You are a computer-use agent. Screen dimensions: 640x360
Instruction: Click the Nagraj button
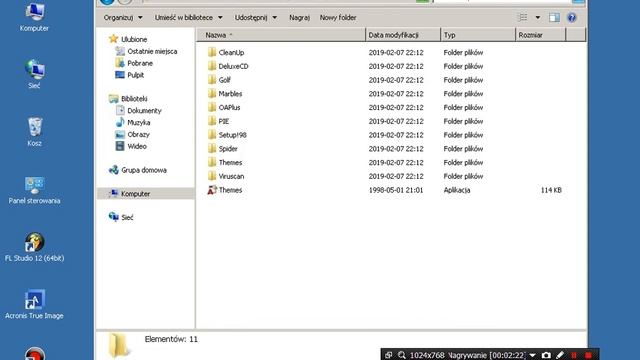point(300,18)
